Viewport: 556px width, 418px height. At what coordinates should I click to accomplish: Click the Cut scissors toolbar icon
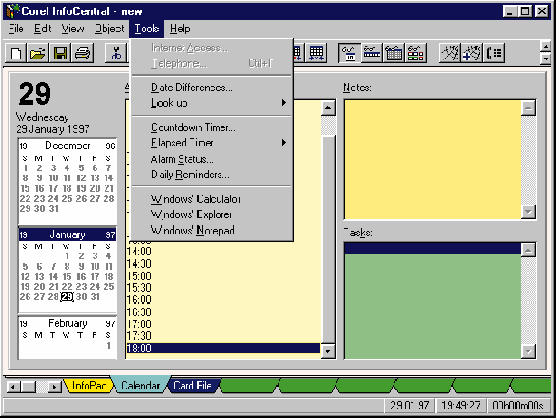(x=116, y=53)
